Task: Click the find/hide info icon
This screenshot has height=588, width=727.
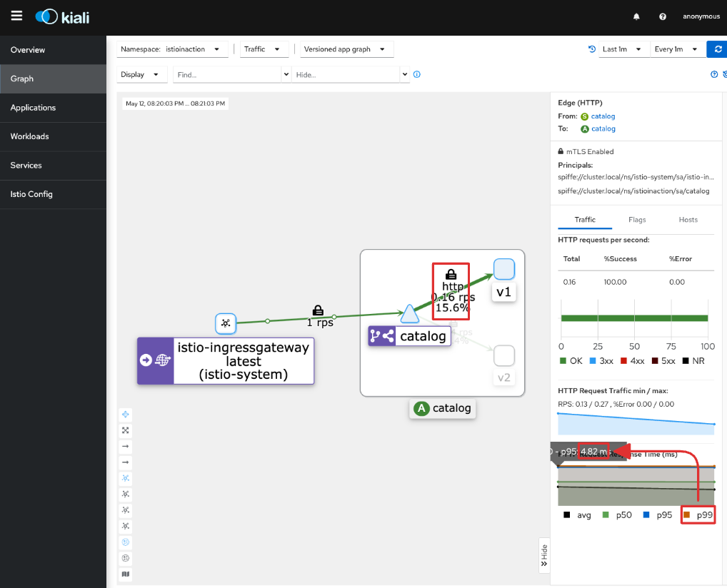Action: pos(417,74)
